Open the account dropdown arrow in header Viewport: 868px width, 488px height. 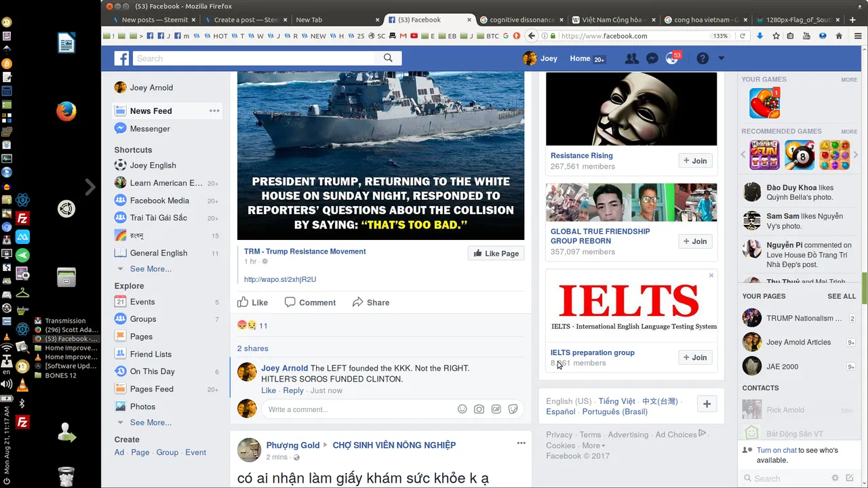point(721,59)
